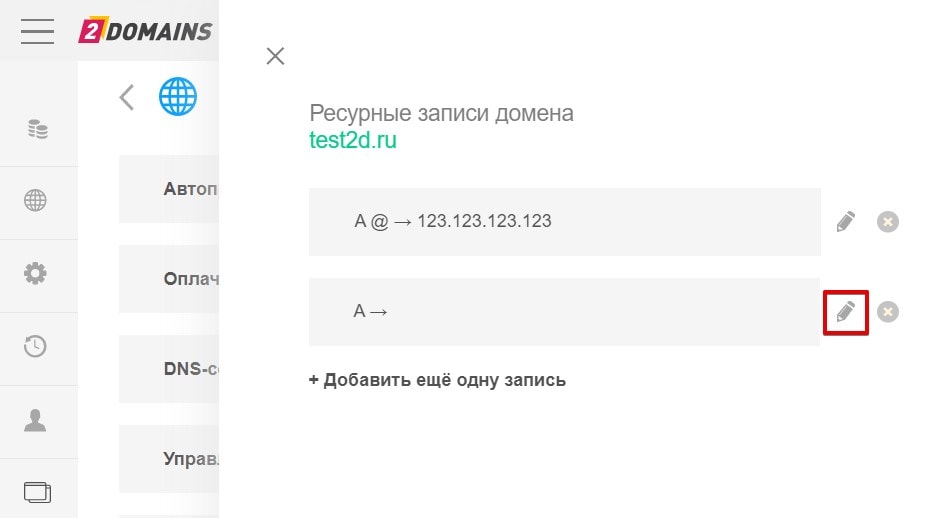Open the settings gear sidebar icon
This screenshot has width=944, height=518.
tap(36, 273)
